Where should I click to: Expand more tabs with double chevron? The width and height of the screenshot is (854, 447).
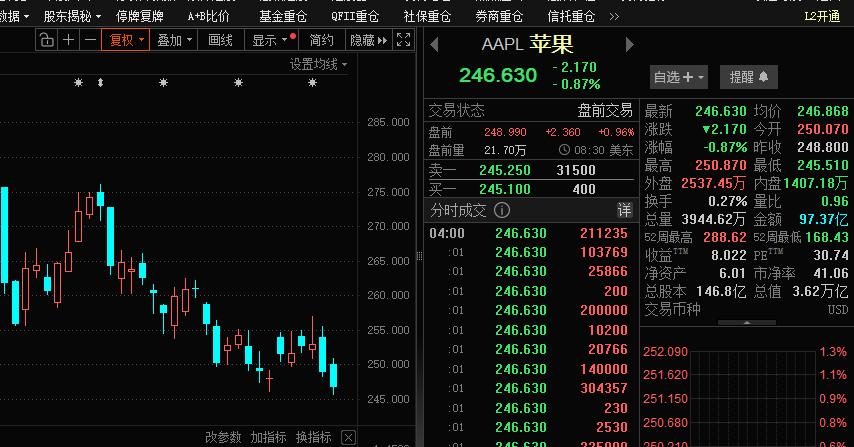pyautogui.click(x=614, y=17)
